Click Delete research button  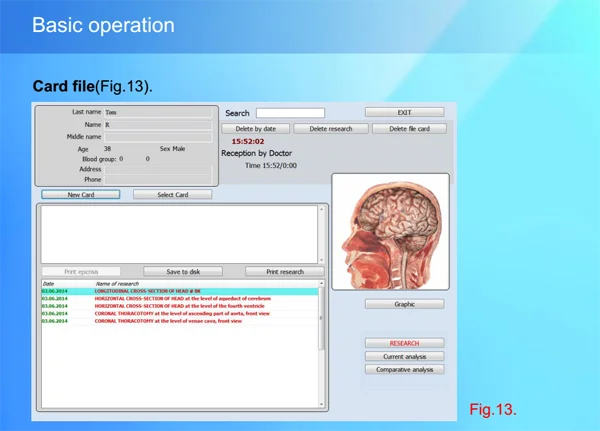click(331, 129)
